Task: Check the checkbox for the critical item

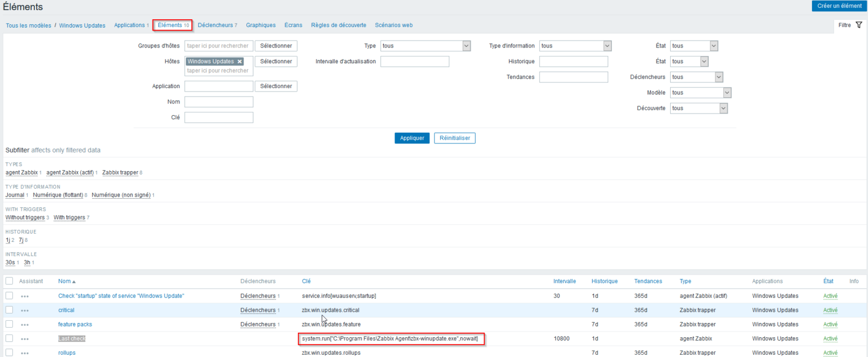Action: [x=10, y=310]
